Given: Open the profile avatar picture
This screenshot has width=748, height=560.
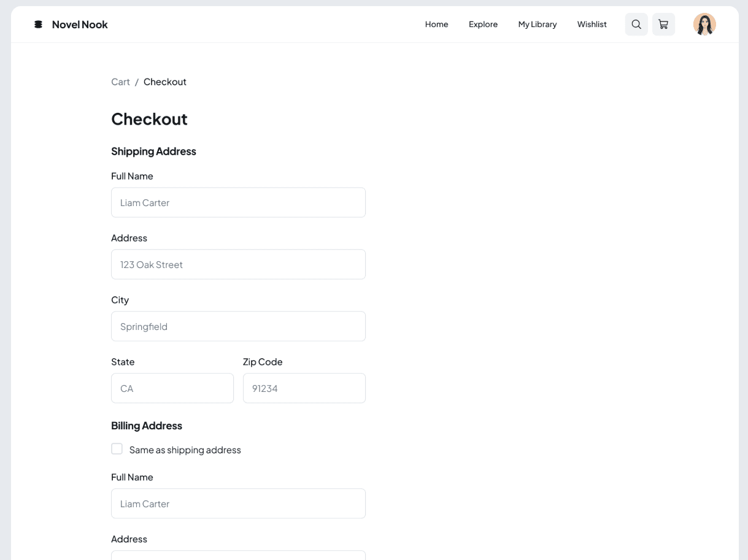Looking at the screenshot, I should [x=704, y=24].
